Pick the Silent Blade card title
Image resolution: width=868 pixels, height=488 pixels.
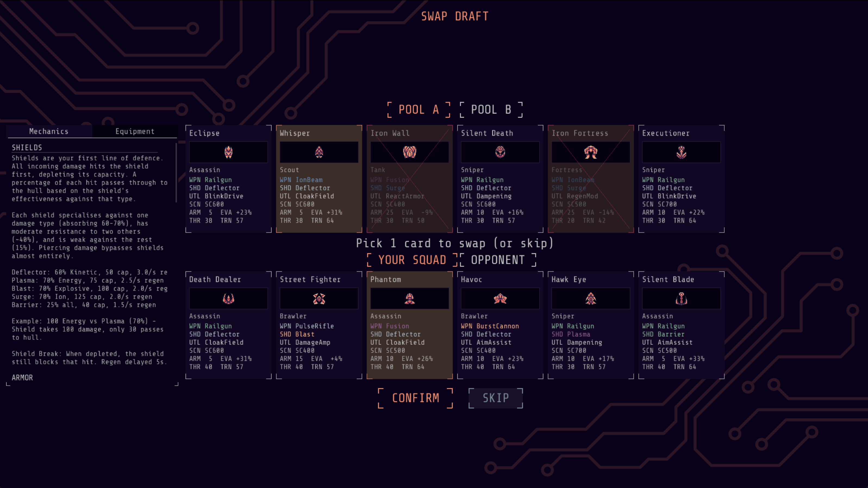(668, 279)
